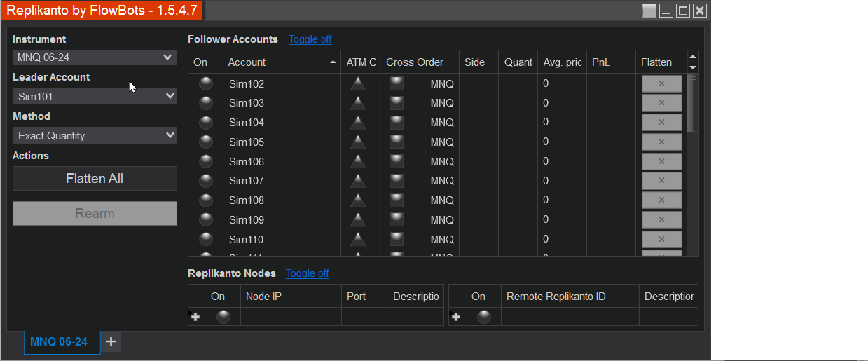The width and height of the screenshot is (868, 361).
Task: Toggle the On light for Sim107
Action: click(x=206, y=181)
